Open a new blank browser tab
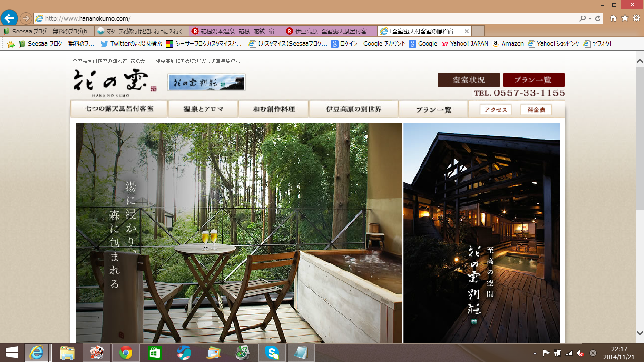 coord(478,31)
